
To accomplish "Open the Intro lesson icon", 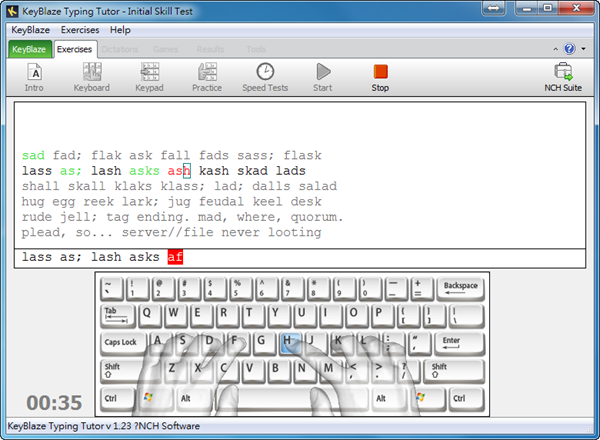I will (34, 77).
